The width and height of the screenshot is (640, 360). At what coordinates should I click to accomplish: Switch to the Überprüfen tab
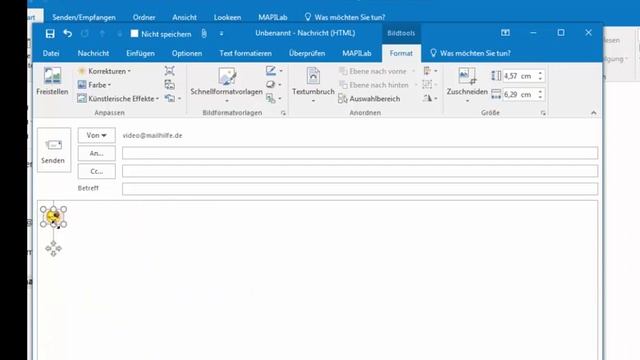pos(307,53)
